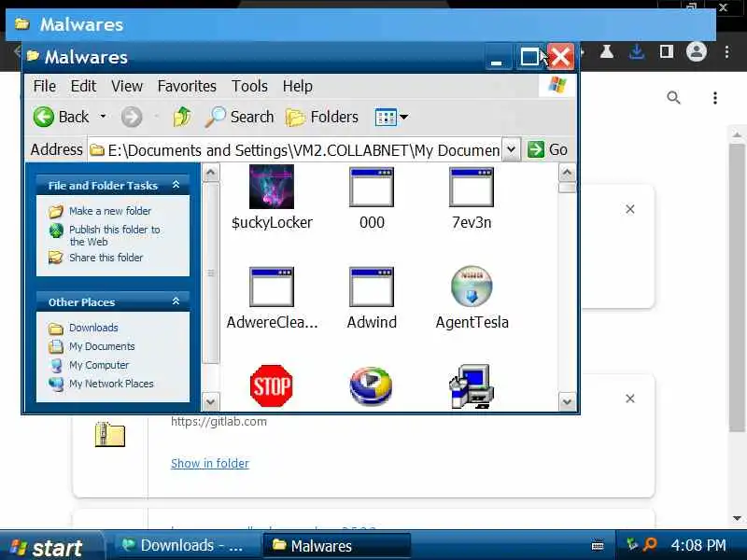747x560 pixels.
Task: Switch to Malwares taskbar button
Action: coord(336,546)
